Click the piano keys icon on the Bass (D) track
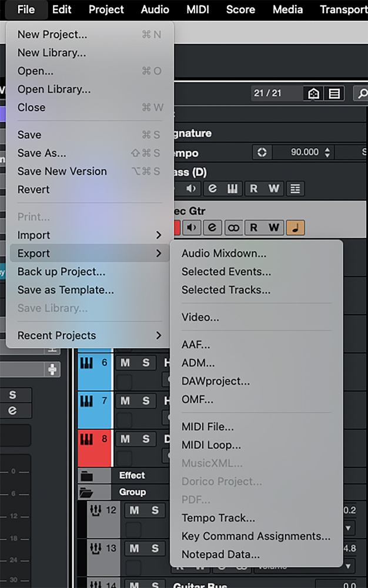Viewport: 368px width, 588px height. [x=232, y=189]
